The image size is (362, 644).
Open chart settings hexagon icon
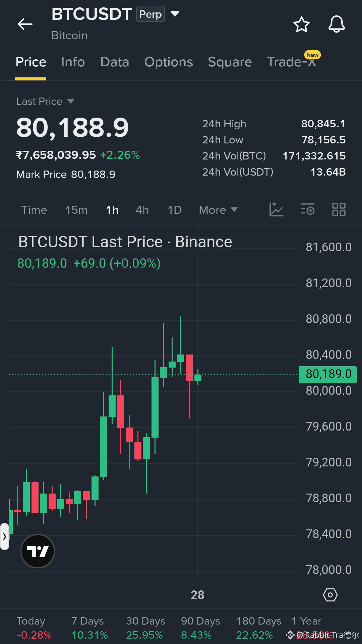(x=330, y=595)
